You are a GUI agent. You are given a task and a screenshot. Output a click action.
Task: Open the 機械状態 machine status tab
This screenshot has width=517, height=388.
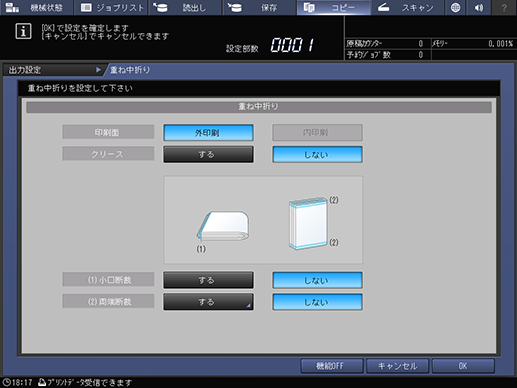pos(36,7)
